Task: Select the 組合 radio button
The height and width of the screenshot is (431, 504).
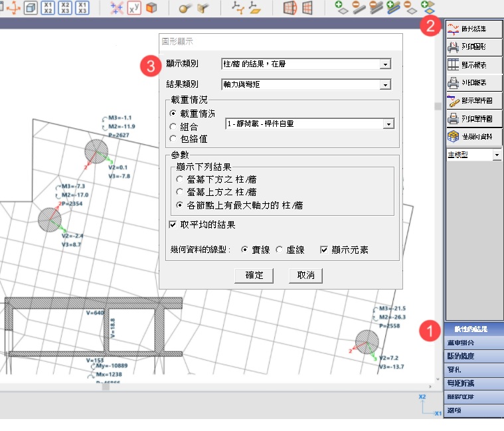Action: point(174,126)
